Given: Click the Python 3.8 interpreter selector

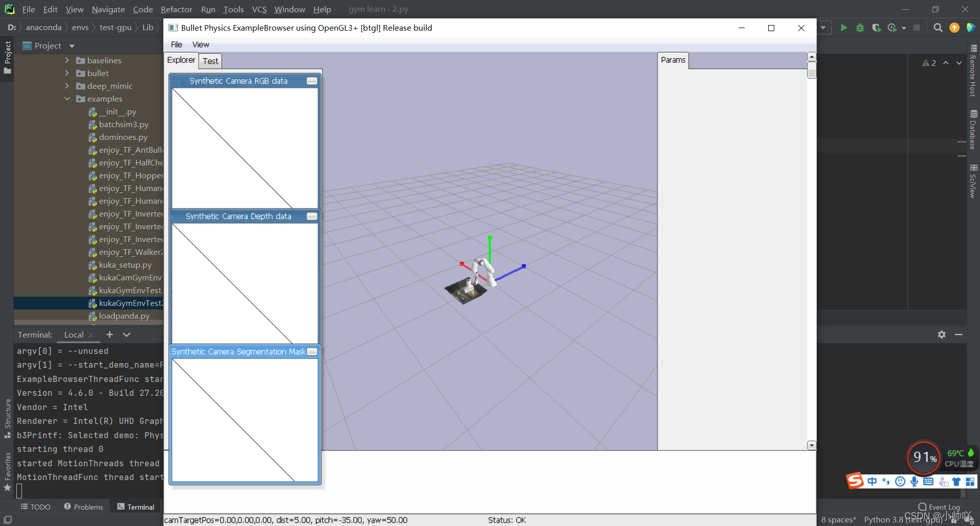Looking at the screenshot, I should [x=903, y=519].
